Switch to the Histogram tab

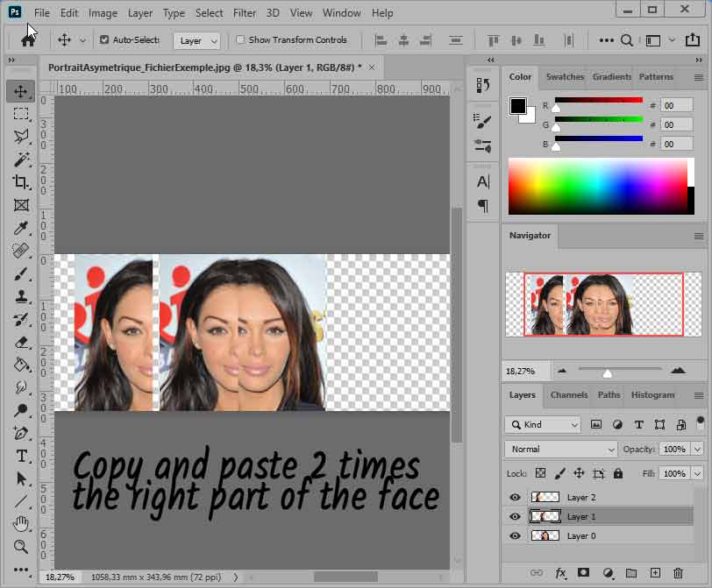point(652,395)
